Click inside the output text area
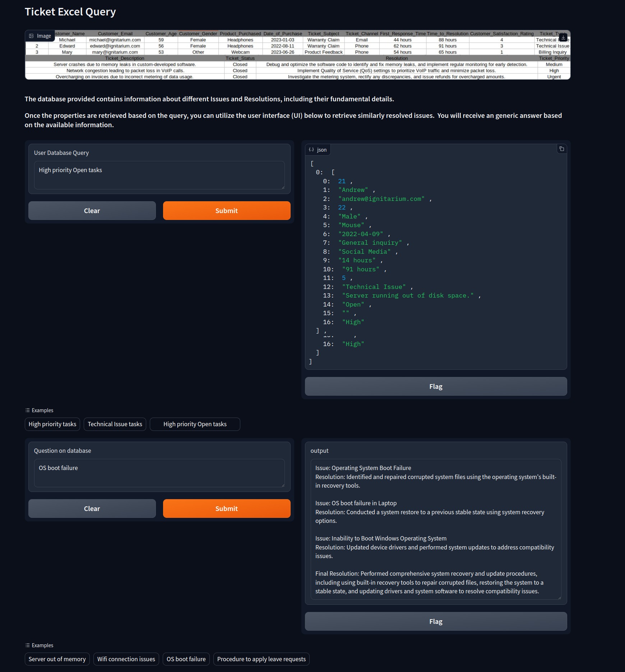Screen dimensions: 625x672 pos(435,529)
